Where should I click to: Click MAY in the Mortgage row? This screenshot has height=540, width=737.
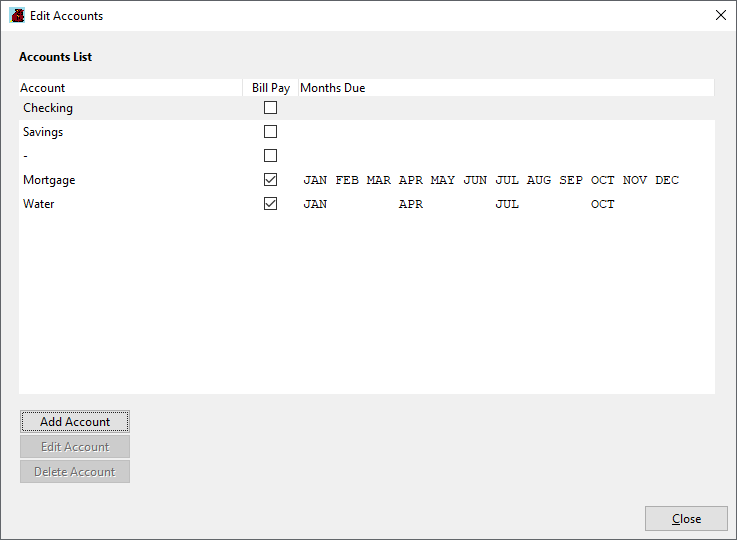(x=443, y=180)
